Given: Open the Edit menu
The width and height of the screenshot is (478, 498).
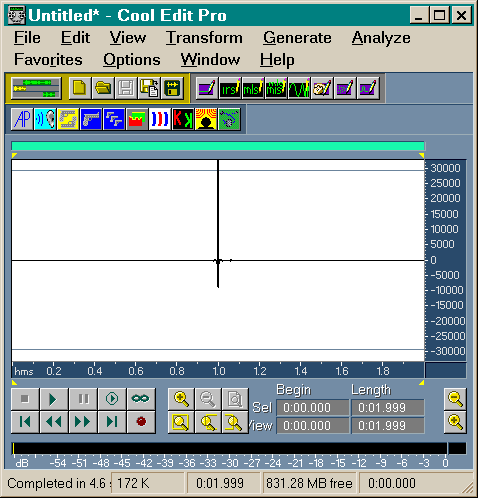Looking at the screenshot, I should 75,38.
